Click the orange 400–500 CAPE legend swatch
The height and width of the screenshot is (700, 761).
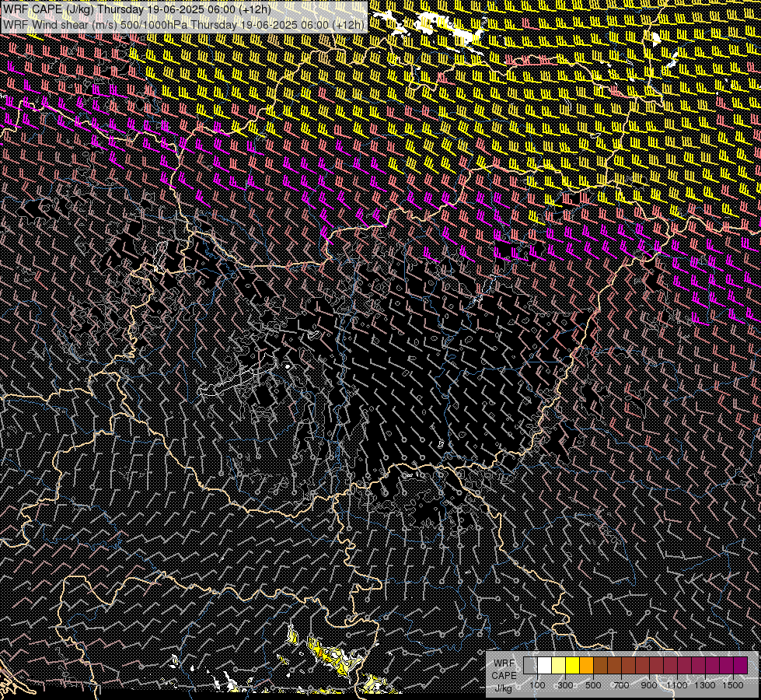point(586,665)
